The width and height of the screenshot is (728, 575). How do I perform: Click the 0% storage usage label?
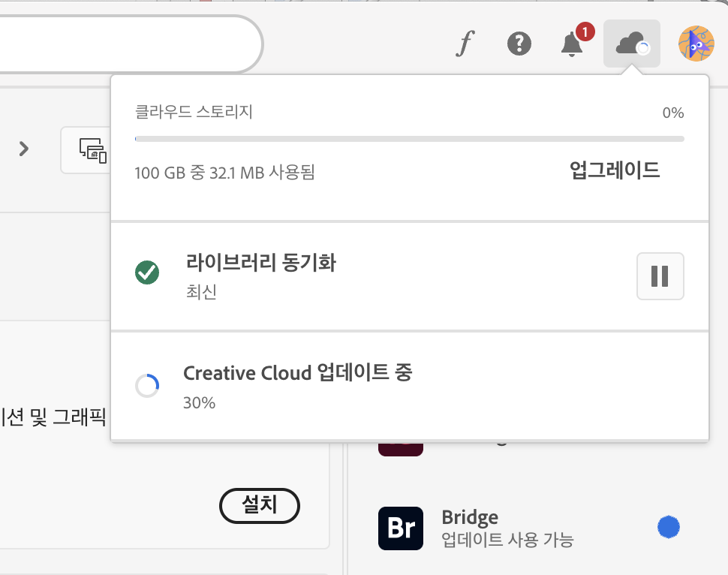[674, 113]
